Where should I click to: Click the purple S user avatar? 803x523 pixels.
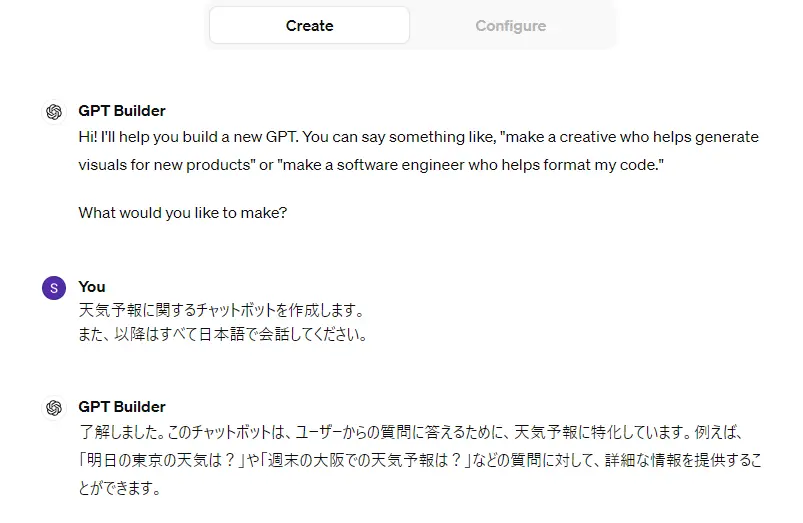pos(54,288)
